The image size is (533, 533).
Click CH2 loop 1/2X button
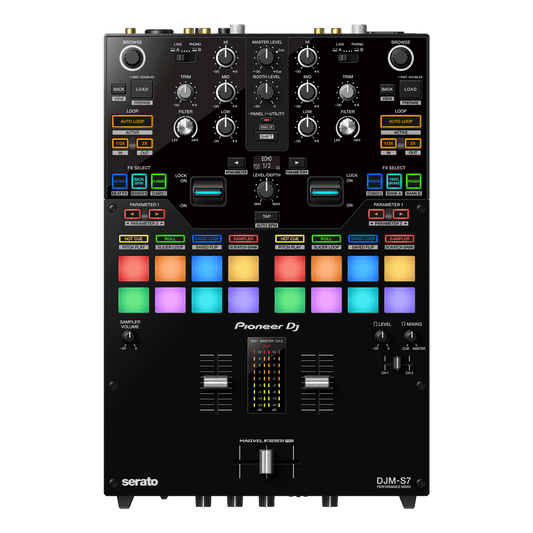tap(389, 143)
